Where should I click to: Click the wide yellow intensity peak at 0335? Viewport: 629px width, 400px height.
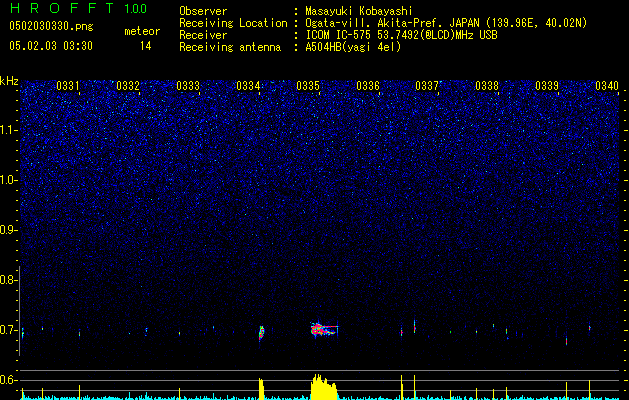point(324,386)
